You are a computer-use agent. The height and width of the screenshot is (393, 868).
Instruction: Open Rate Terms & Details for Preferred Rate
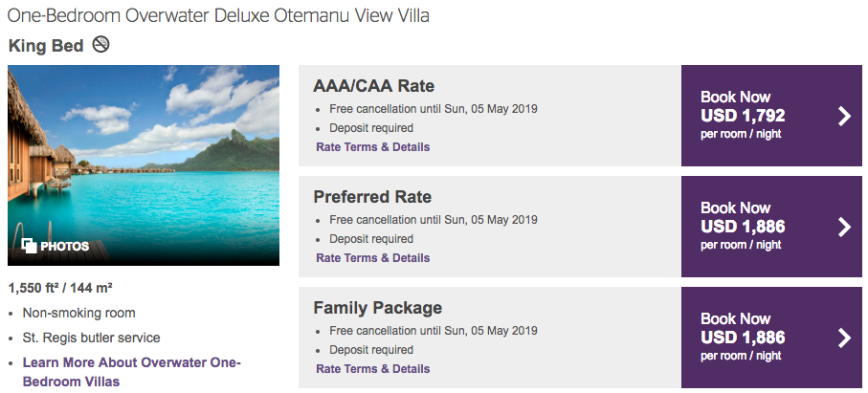(372, 258)
